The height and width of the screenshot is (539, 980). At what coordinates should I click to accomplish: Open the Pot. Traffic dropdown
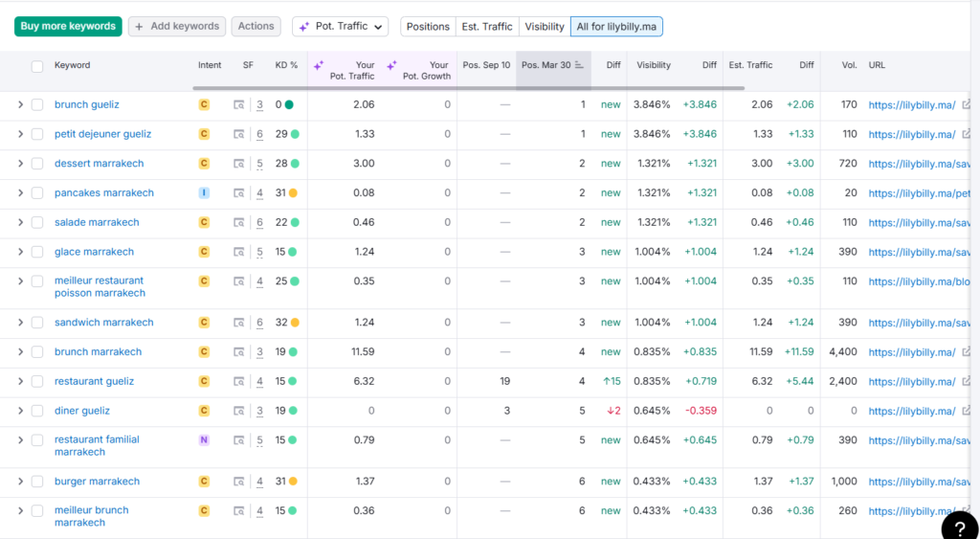[340, 26]
